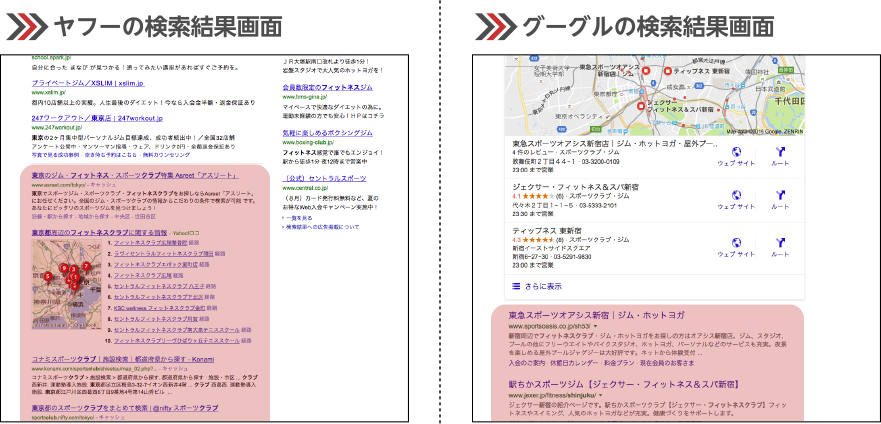
Task: Expand the 一覧を見る link in the Yahoo ad column
Action: tap(298, 217)
